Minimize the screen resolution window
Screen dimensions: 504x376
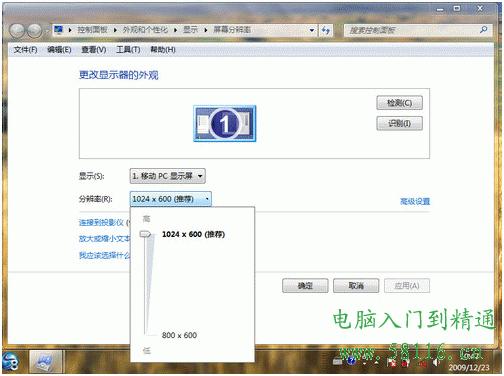(440, 9)
